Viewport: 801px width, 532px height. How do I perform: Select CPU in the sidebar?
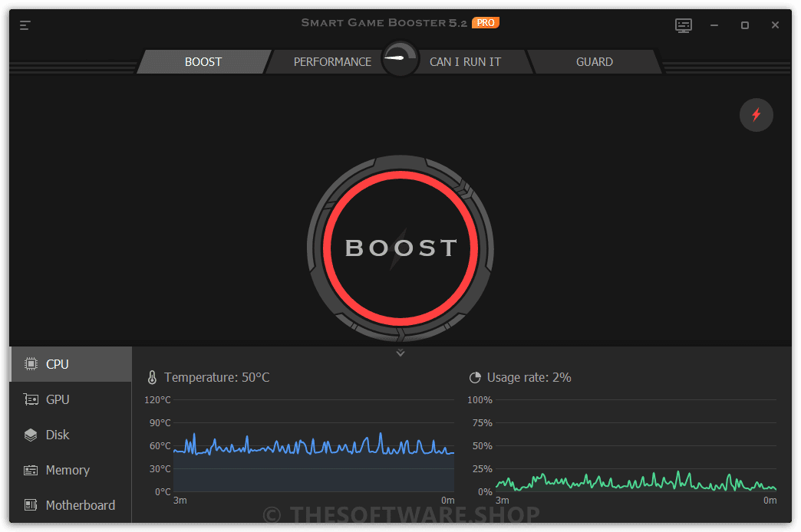click(x=71, y=364)
